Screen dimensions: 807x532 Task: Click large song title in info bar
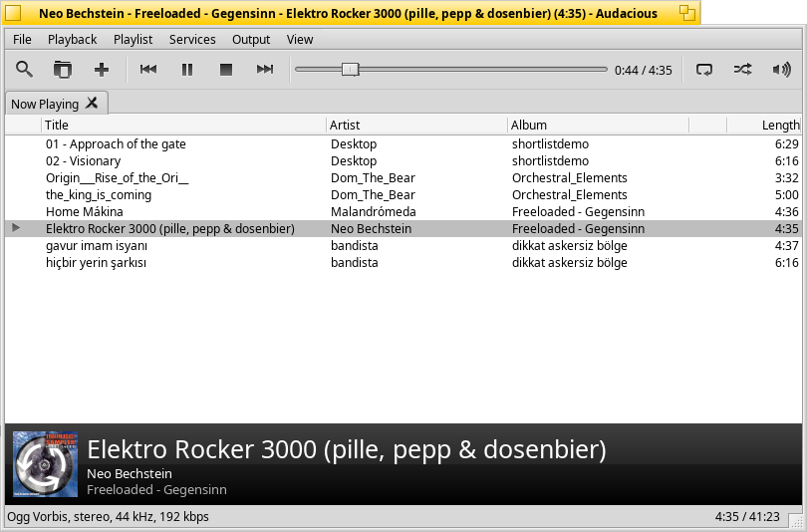(x=347, y=449)
